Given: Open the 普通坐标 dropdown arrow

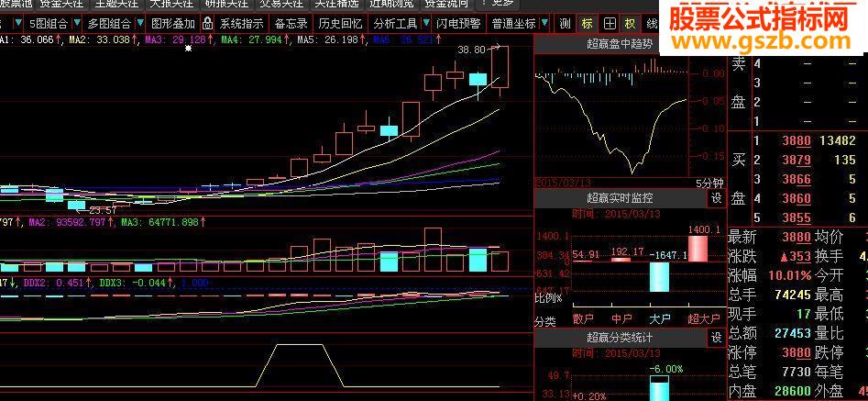Looking at the screenshot, I should (x=545, y=23).
